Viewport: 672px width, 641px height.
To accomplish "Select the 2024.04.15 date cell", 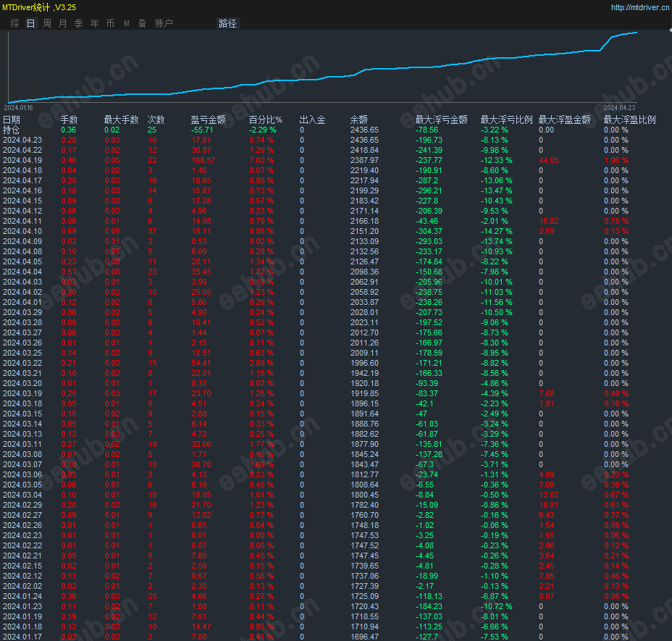I will click(22, 201).
